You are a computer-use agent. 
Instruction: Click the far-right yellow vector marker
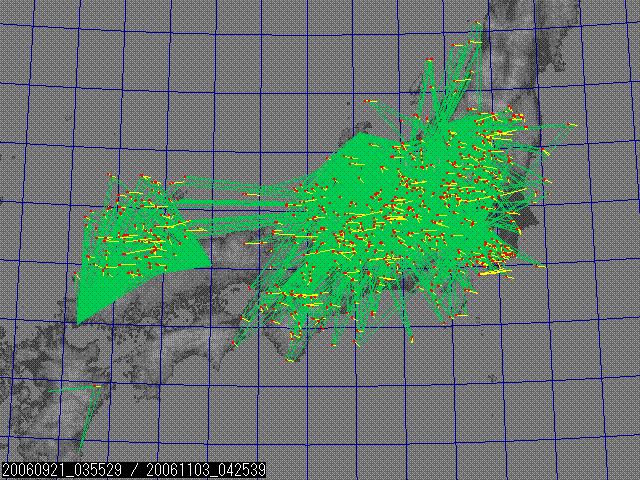(x=570, y=125)
